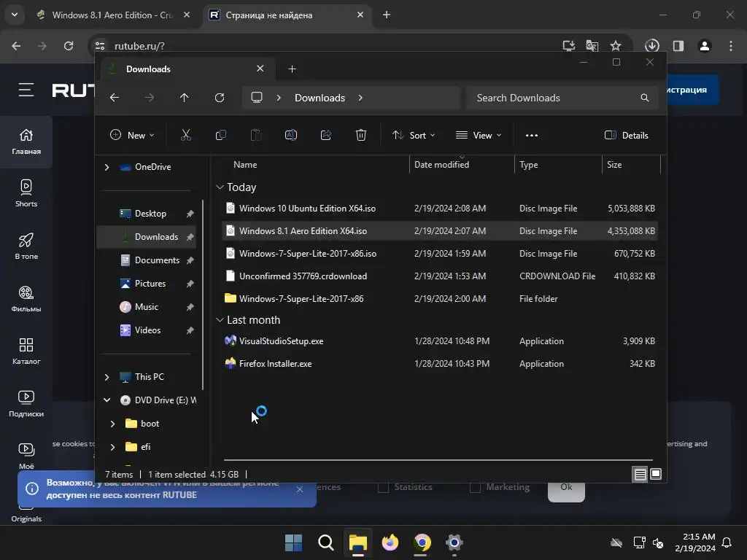This screenshot has height=560, width=747.
Task: Click the PC icon in the address bar
Action: click(257, 98)
